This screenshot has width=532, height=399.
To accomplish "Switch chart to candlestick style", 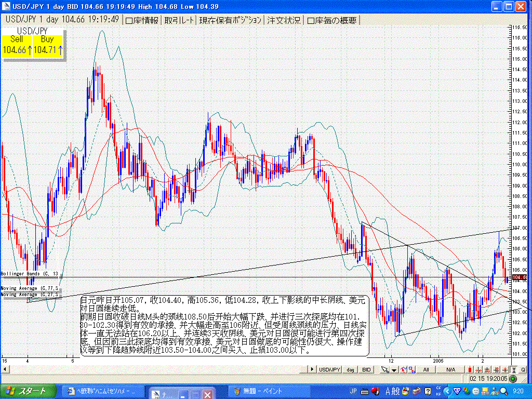I will coord(469,369).
